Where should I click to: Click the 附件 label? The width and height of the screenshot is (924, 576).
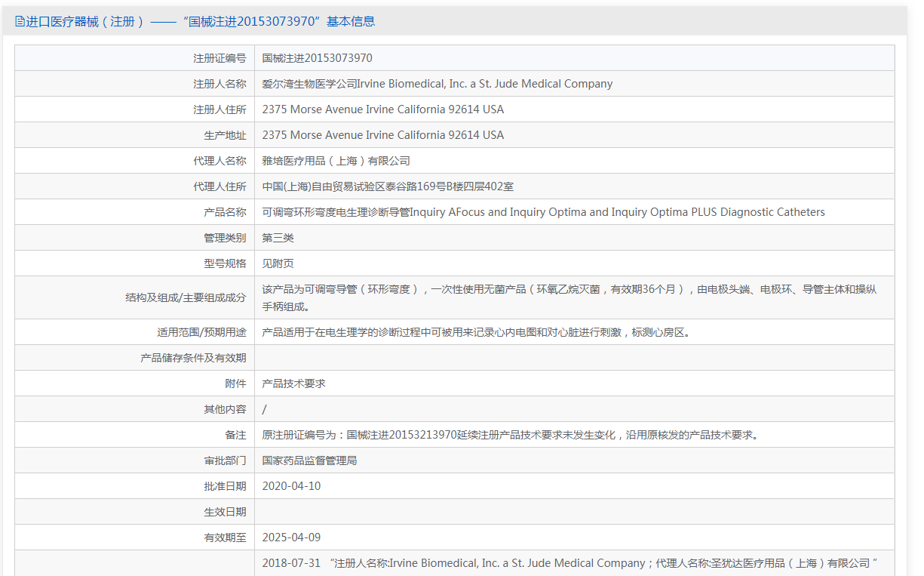(x=235, y=383)
